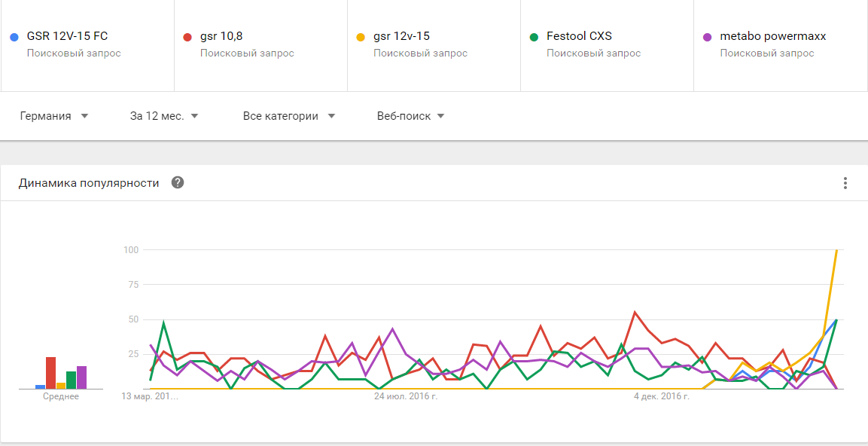868x446 pixels.
Task: Click Поисковый запрос under GSR 12V-15 FC
Action: click(74, 53)
